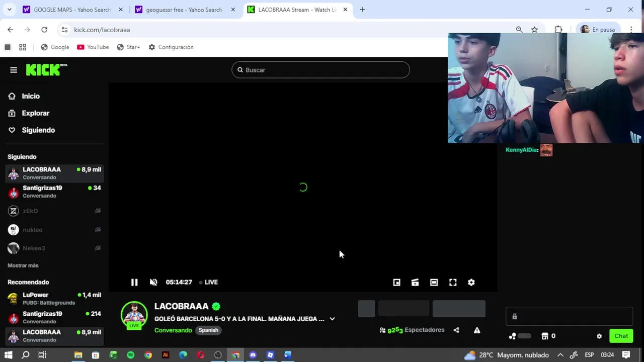This screenshot has height=362, width=644.
Task: Open the browser extensions icon
Action: [558, 30]
